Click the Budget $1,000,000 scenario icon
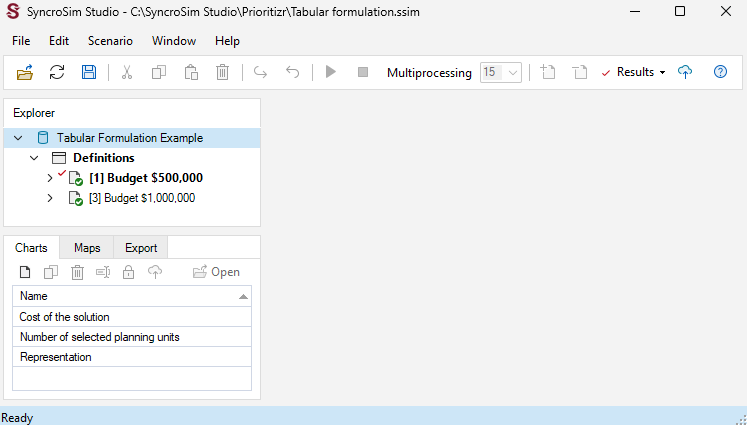Screen dimensions: 747x425 [x=76, y=199]
